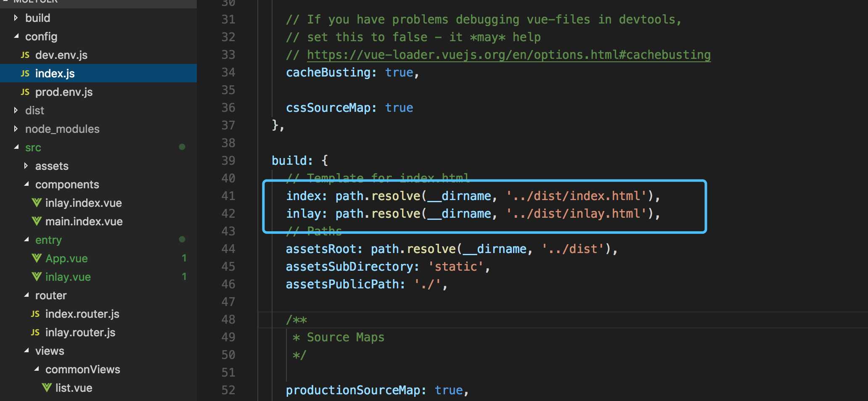Click the JS icon of index.router.js
The image size is (868, 401).
pos(35,314)
